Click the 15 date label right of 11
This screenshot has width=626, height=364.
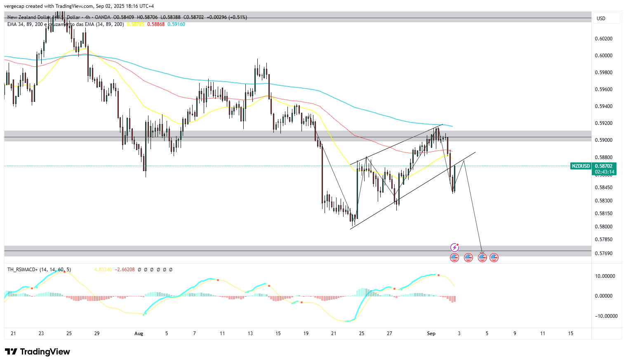(571, 333)
